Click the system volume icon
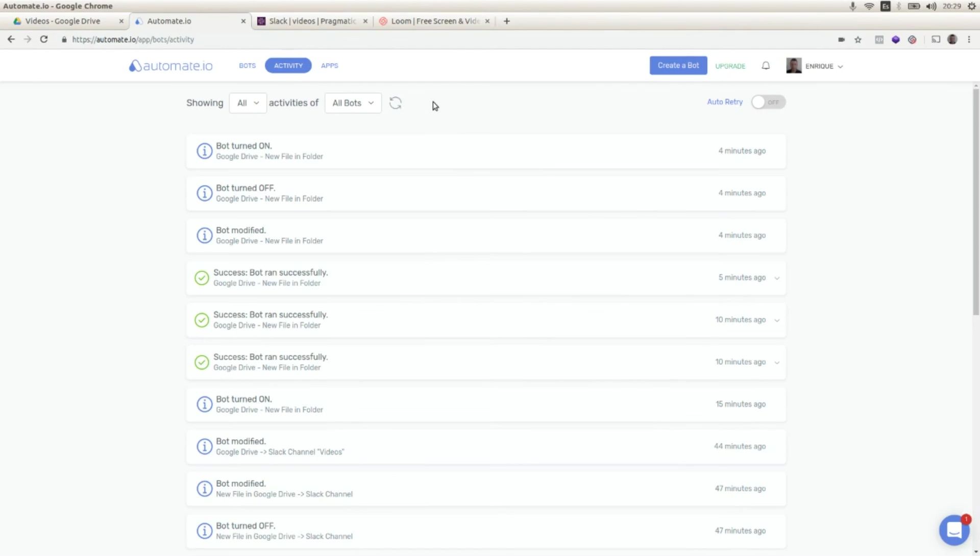 [x=932, y=6]
